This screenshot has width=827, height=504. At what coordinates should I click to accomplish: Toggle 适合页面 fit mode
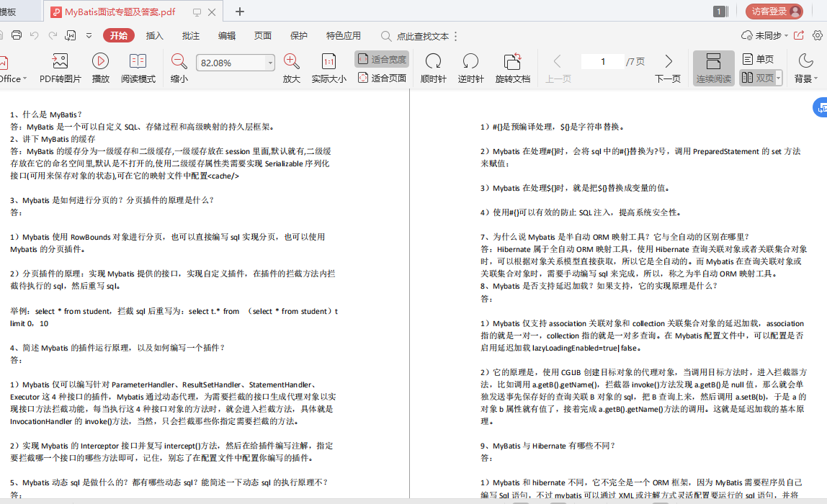[383, 78]
